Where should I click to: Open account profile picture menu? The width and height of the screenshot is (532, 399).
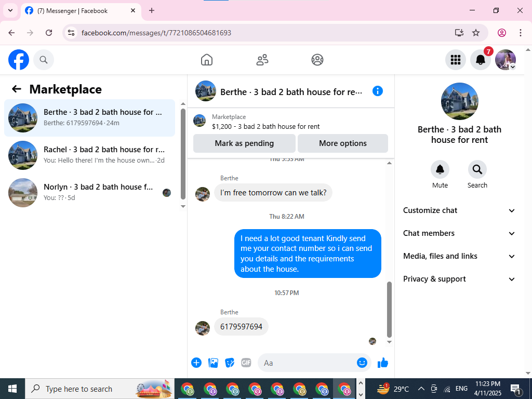[x=506, y=60]
